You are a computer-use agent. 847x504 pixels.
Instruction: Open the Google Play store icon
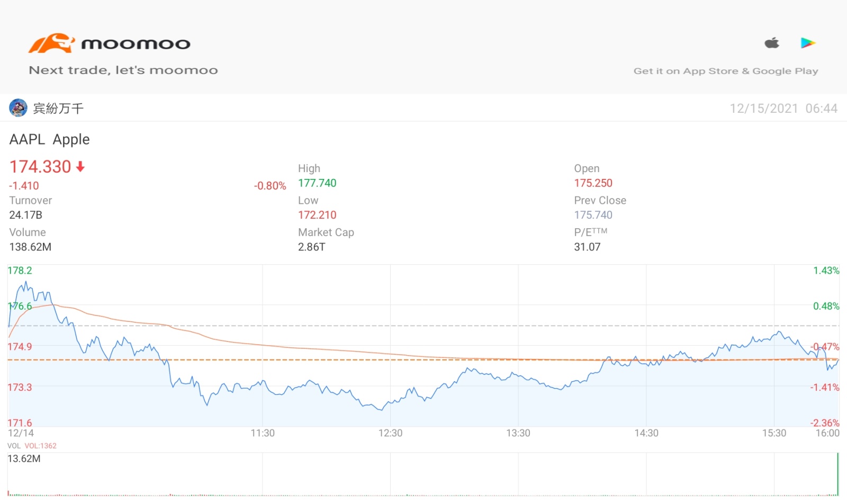[808, 43]
